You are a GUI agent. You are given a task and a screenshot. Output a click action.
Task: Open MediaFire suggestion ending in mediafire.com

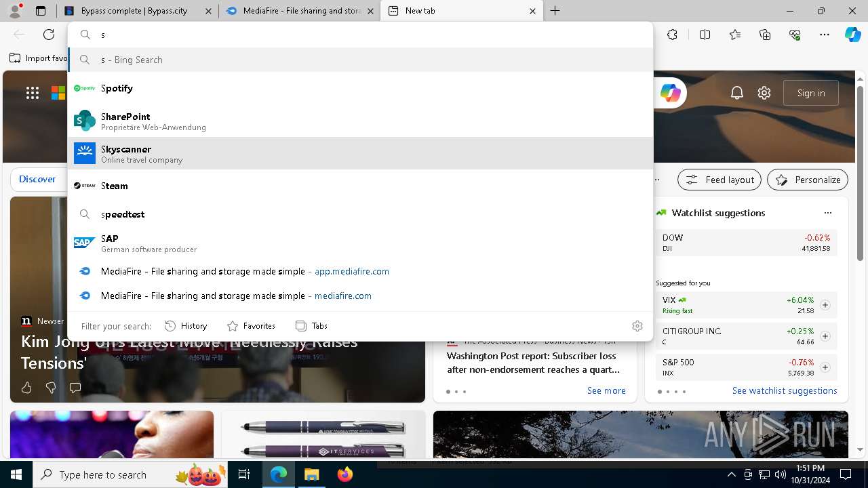tap(360, 296)
